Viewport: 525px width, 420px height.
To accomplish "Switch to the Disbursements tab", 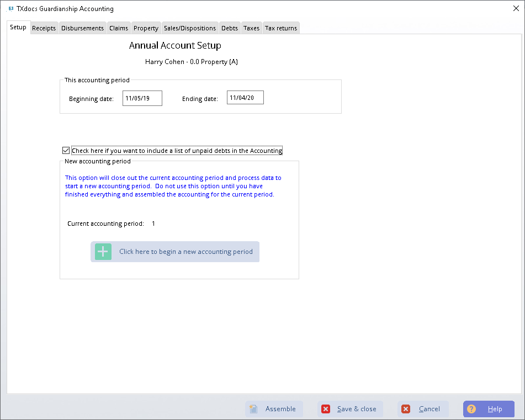I will pos(82,28).
